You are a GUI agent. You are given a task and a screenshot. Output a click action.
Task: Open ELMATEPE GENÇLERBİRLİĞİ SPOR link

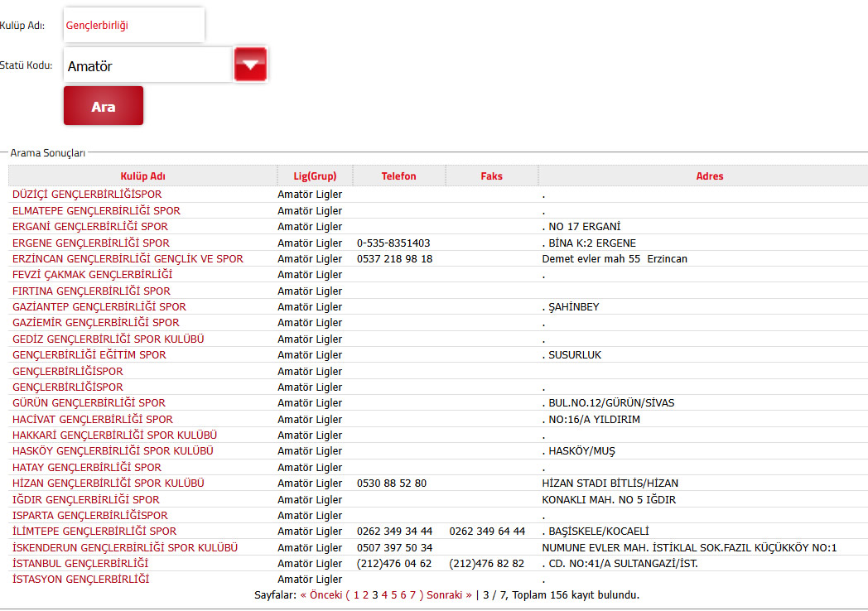(96, 211)
